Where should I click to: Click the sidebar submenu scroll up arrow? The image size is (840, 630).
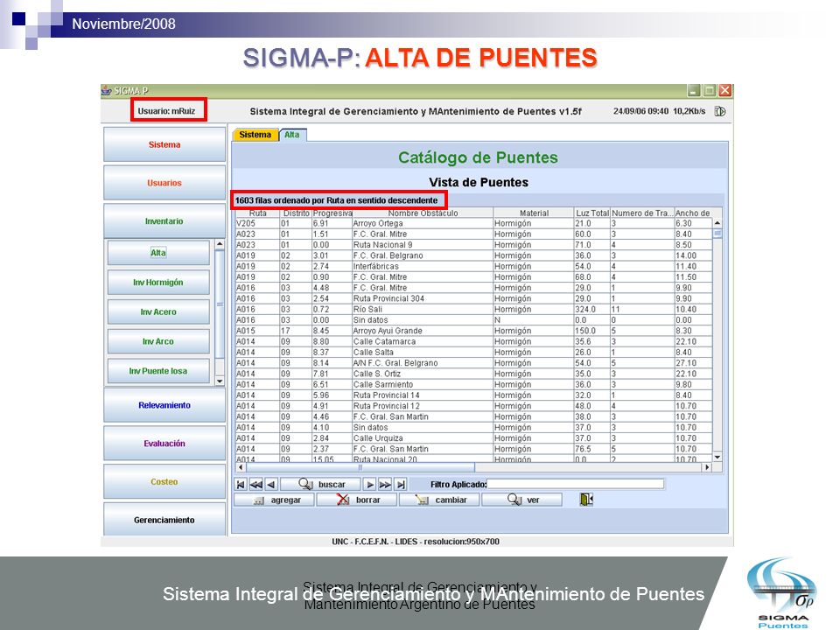click(220, 244)
